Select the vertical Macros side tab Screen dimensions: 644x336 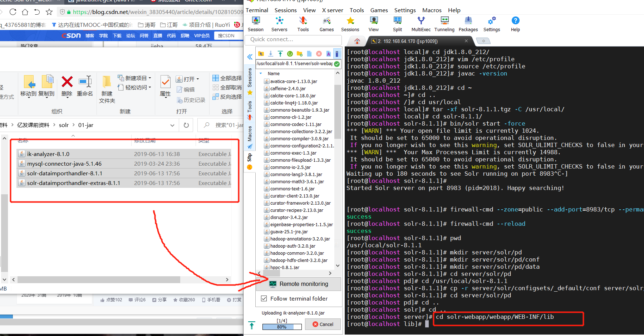(250, 137)
